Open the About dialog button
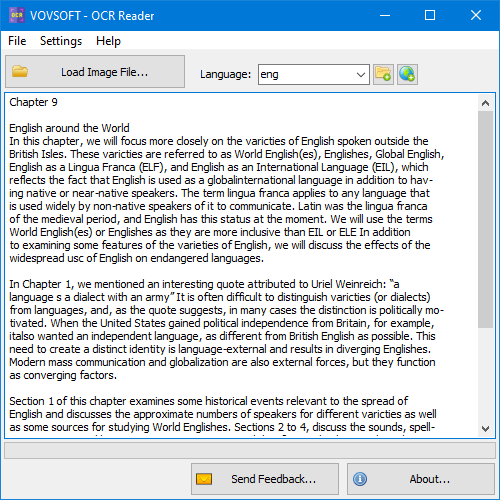This screenshot has width=500, height=500. point(421,479)
